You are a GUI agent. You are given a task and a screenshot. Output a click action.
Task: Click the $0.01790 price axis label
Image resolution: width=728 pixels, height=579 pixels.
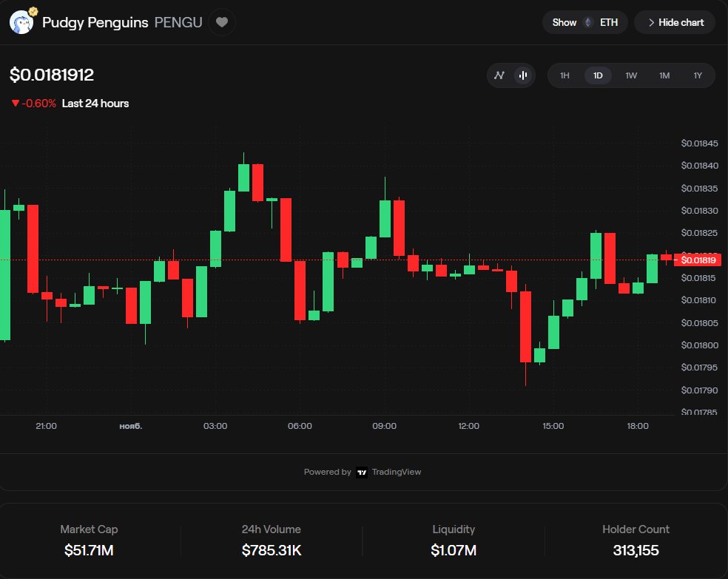(700, 390)
